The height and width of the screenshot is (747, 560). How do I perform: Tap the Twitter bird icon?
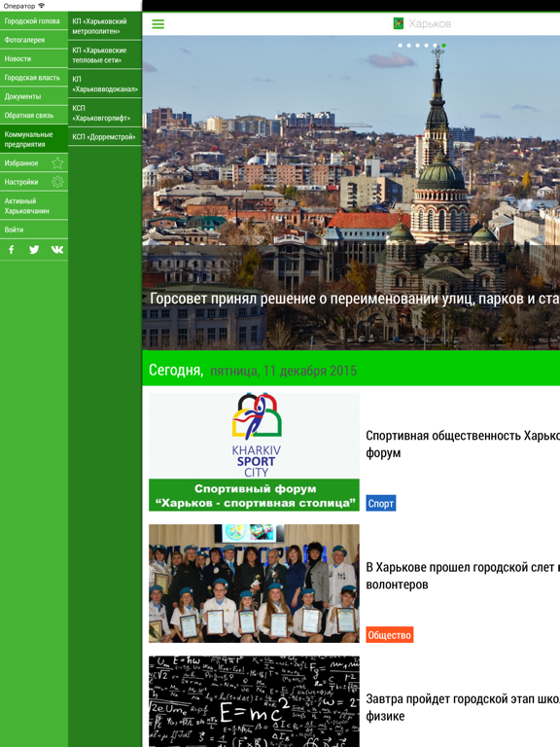pyautogui.click(x=34, y=250)
